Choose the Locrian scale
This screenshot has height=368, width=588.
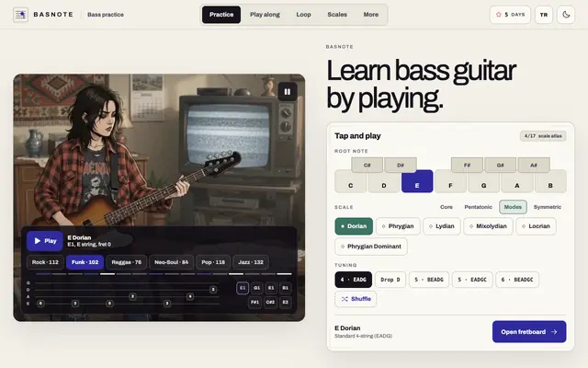(x=536, y=226)
